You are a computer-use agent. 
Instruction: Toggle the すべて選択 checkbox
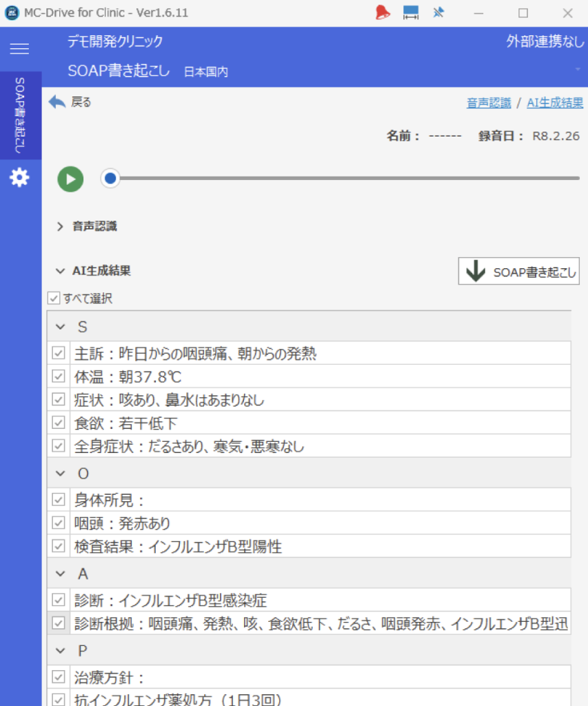click(54, 299)
